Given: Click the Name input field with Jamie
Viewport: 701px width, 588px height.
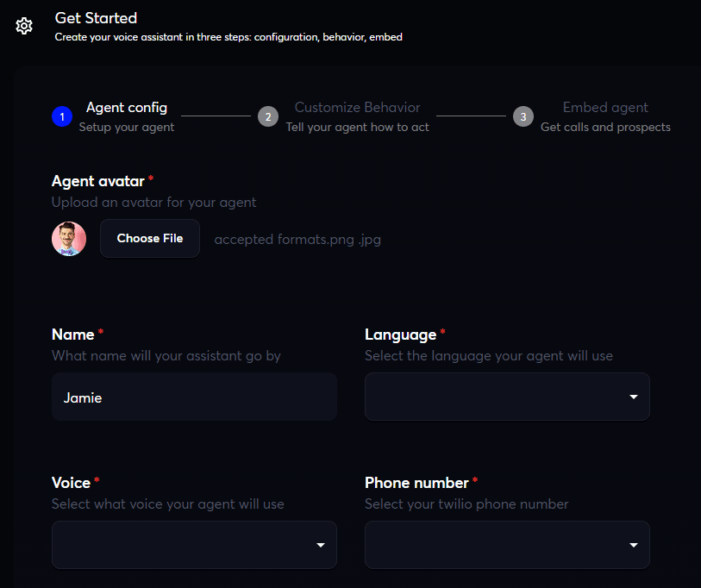Looking at the screenshot, I should pos(194,397).
